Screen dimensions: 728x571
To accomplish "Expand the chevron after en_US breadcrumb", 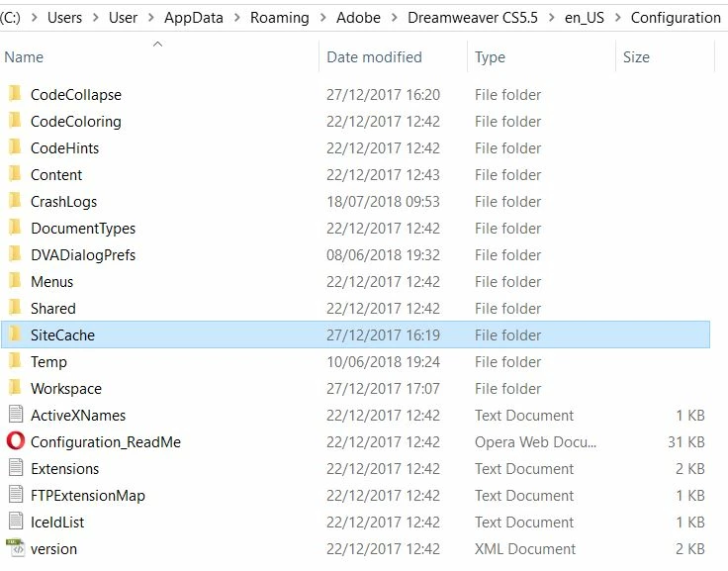I will [x=618, y=18].
